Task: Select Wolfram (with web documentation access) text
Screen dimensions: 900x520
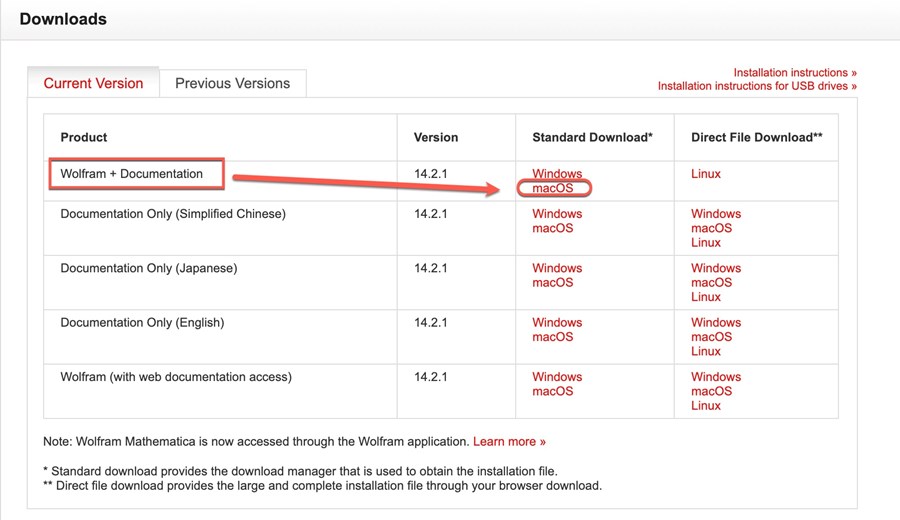Action: click(x=176, y=377)
